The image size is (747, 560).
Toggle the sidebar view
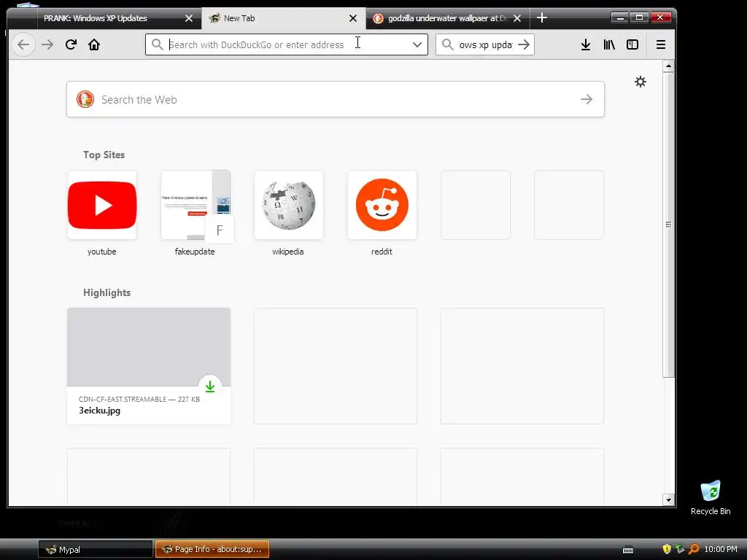pyautogui.click(x=632, y=44)
